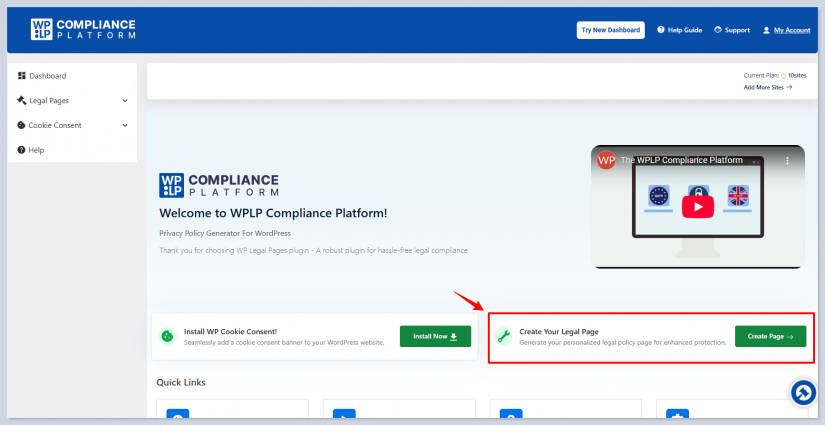Expand the Cookie Consent submenu chevron
The height and width of the screenshot is (425, 825).
click(x=125, y=126)
